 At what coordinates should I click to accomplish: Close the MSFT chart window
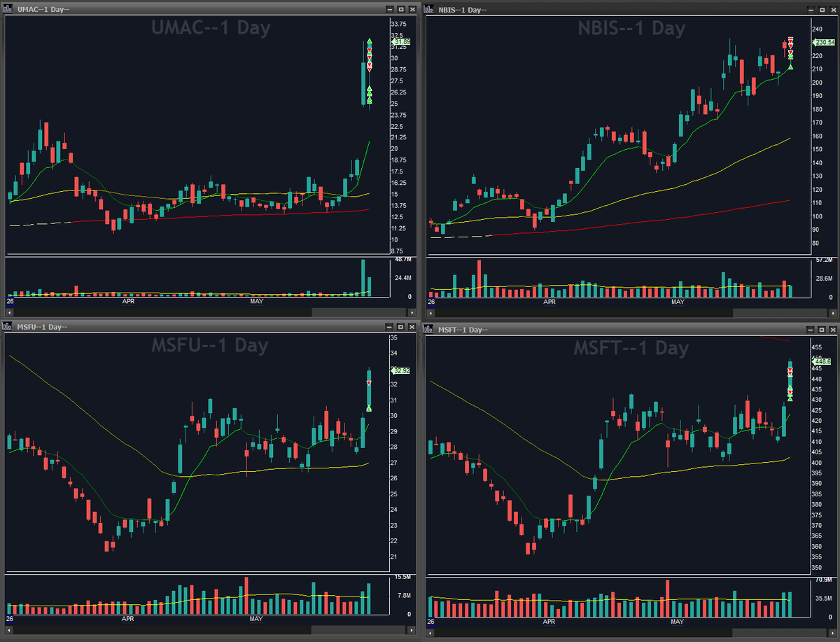click(832, 329)
